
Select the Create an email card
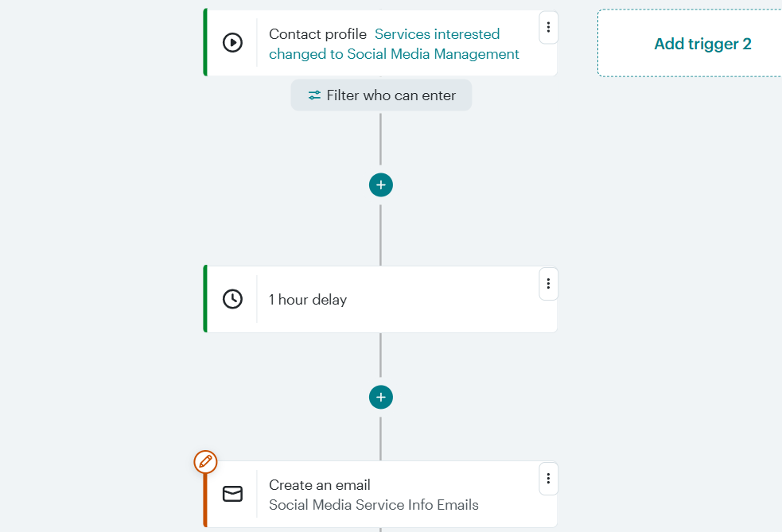pyautogui.click(x=381, y=493)
